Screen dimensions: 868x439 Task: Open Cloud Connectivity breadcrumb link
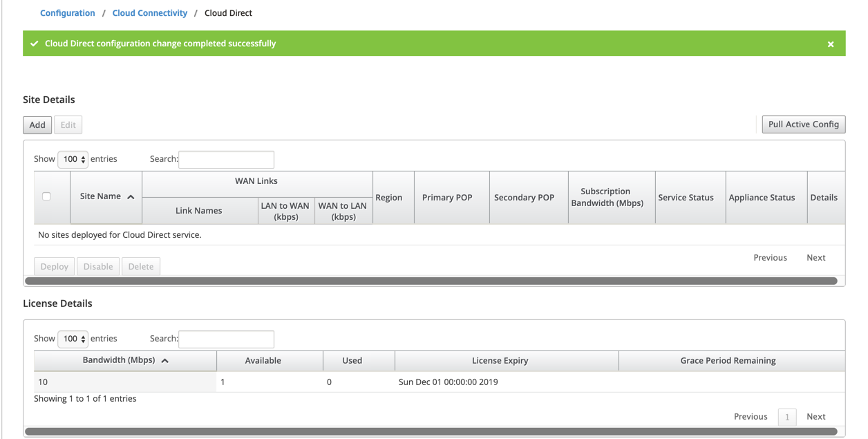point(150,13)
